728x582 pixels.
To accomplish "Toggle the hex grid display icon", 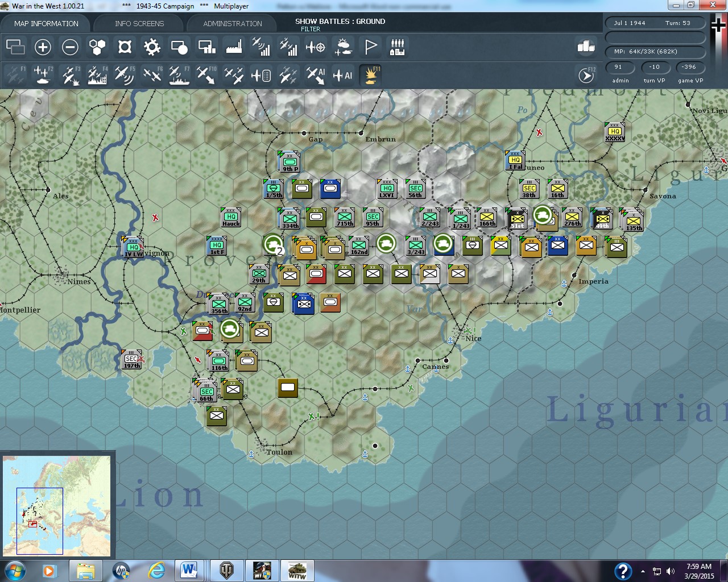I will click(97, 47).
